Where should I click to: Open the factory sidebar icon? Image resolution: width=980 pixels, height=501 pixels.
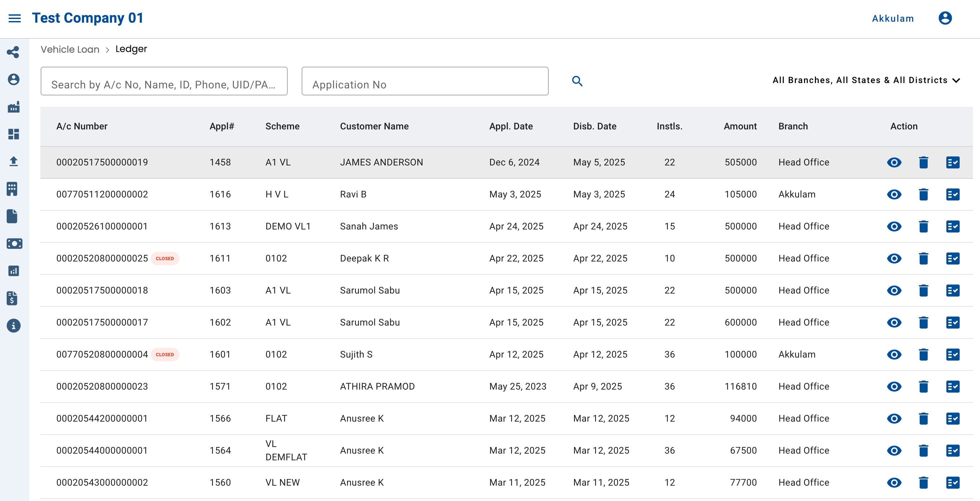pos(13,107)
